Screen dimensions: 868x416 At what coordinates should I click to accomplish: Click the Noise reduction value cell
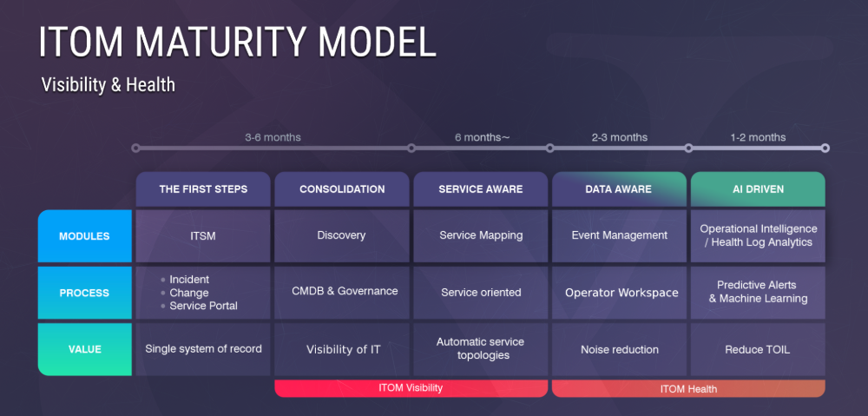[619, 349]
